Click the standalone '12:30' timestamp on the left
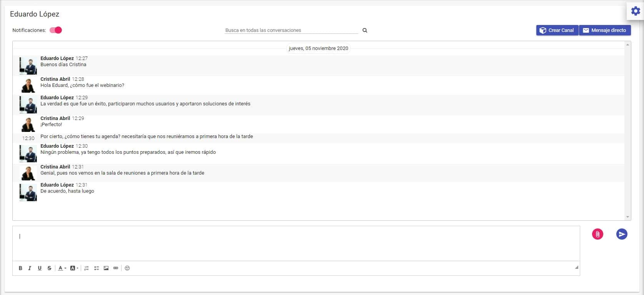This screenshot has height=295, width=644. tap(28, 138)
